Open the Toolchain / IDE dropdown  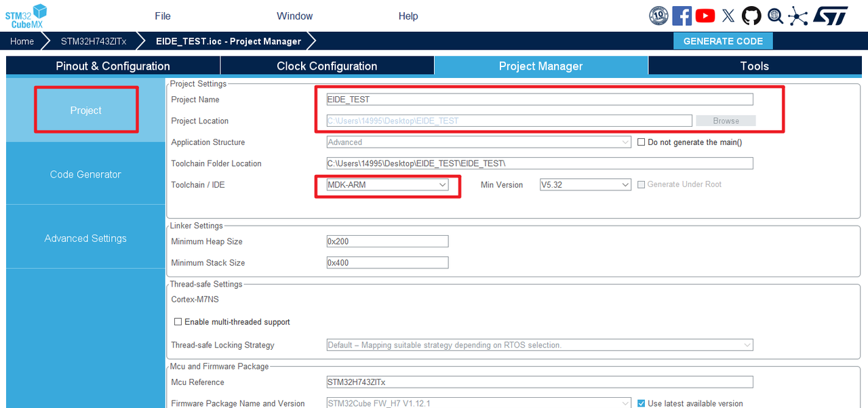[x=387, y=184]
